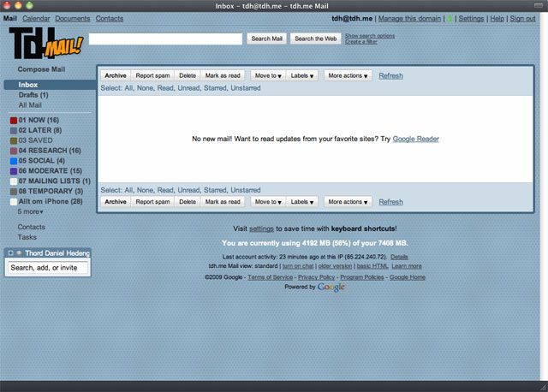This screenshot has height=392, width=548.
Task: Open Settings link in header
Action: pyautogui.click(x=471, y=19)
